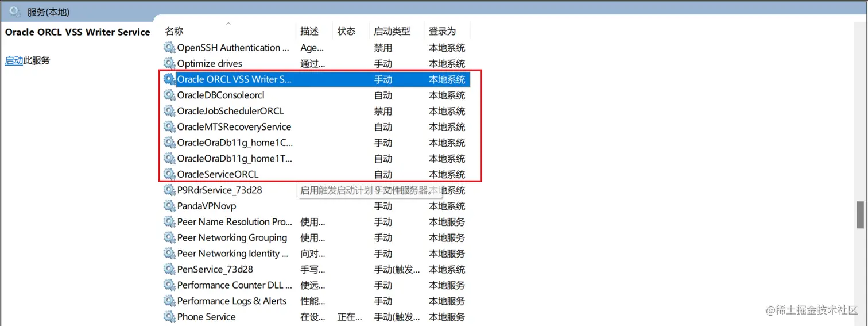The image size is (868, 326).
Task: Select the PenService_73d28 service name
Action: [x=215, y=269]
